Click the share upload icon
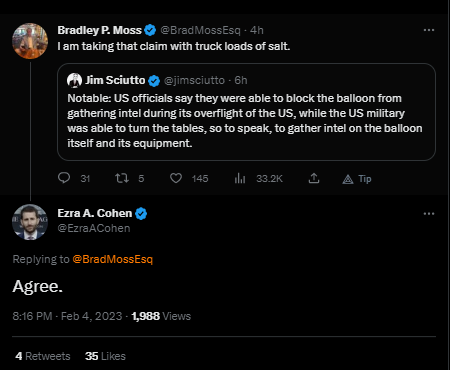This screenshot has height=370, width=450. pyautogui.click(x=314, y=178)
